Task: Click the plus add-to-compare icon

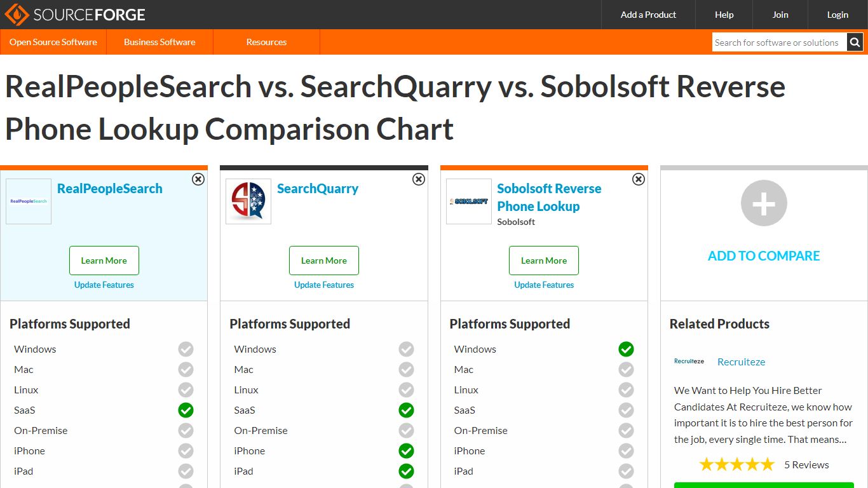Action: (764, 203)
